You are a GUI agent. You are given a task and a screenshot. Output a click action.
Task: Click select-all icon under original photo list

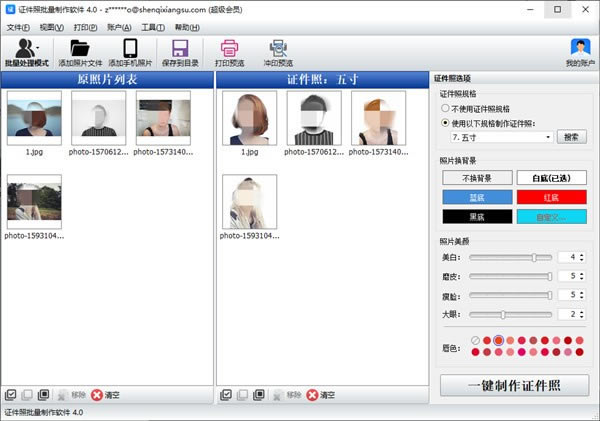[x=10, y=395]
